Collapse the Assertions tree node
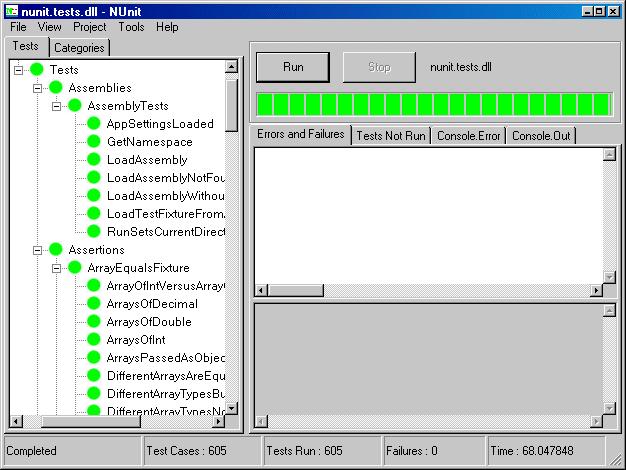The width and height of the screenshot is (626, 470). [x=38, y=250]
